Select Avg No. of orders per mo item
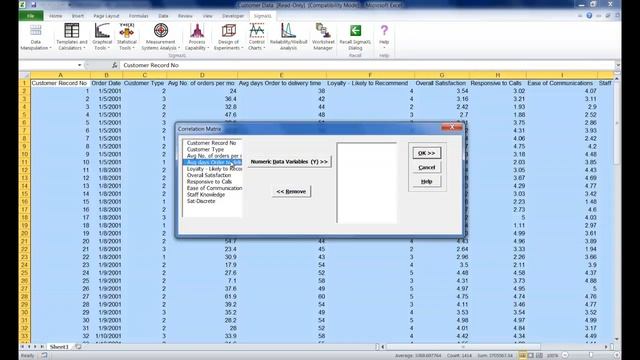The width and height of the screenshot is (640, 360). pos(212,156)
